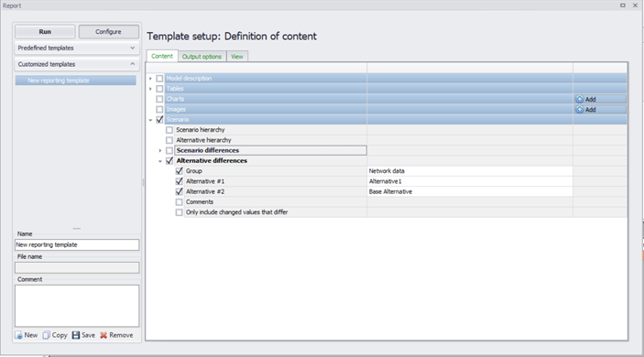The width and height of the screenshot is (644, 357).
Task: Uncheck the Scenario checkbox
Action: [159, 119]
